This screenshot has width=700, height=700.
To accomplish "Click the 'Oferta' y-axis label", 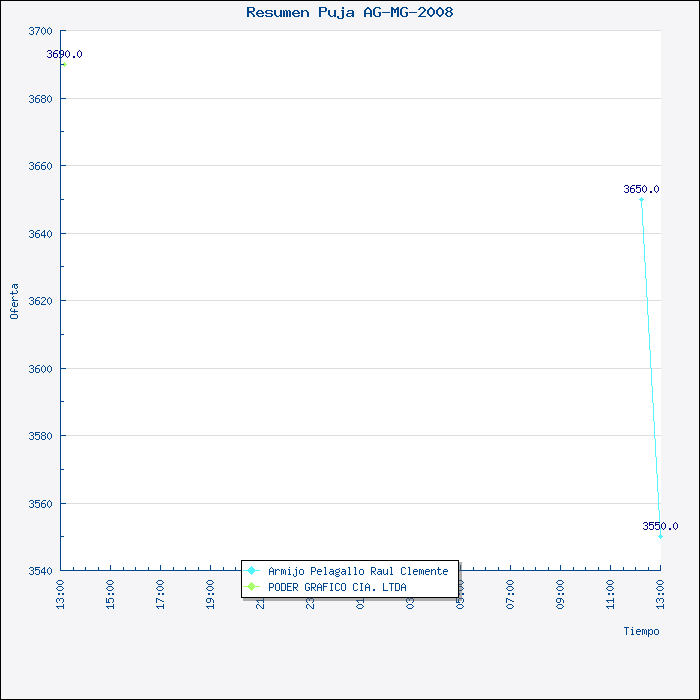I will pos(14,301).
